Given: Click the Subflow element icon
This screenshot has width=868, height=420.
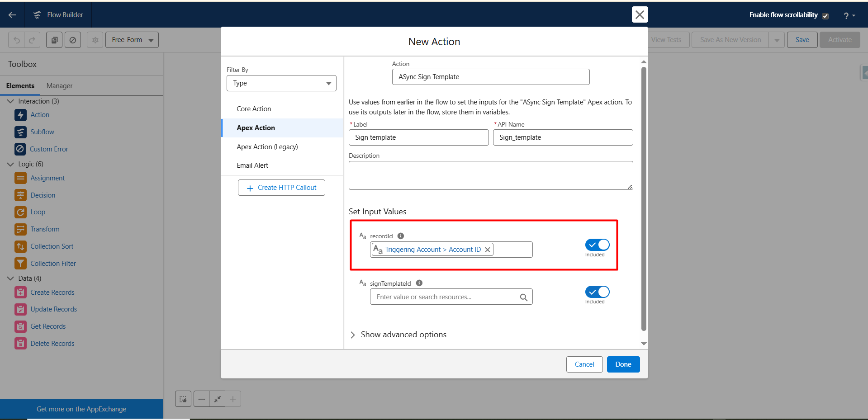Looking at the screenshot, I should [x=20, y=132].
